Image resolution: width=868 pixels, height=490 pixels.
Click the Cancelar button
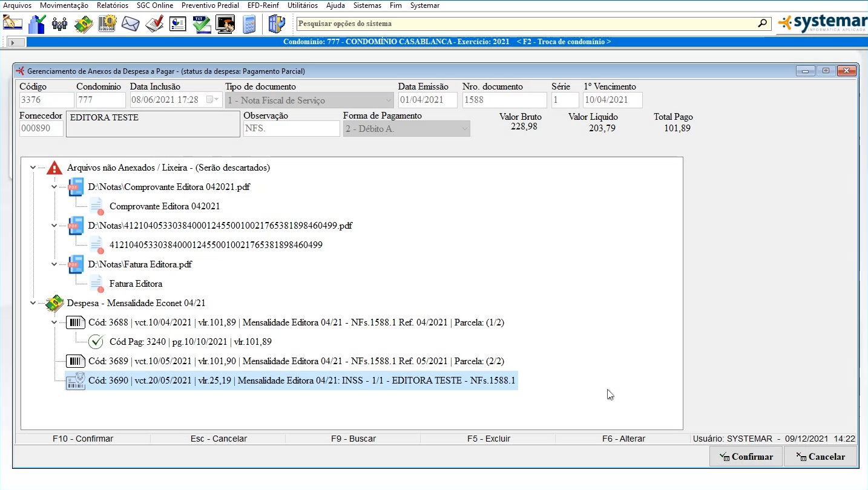[x=820, y=457]
